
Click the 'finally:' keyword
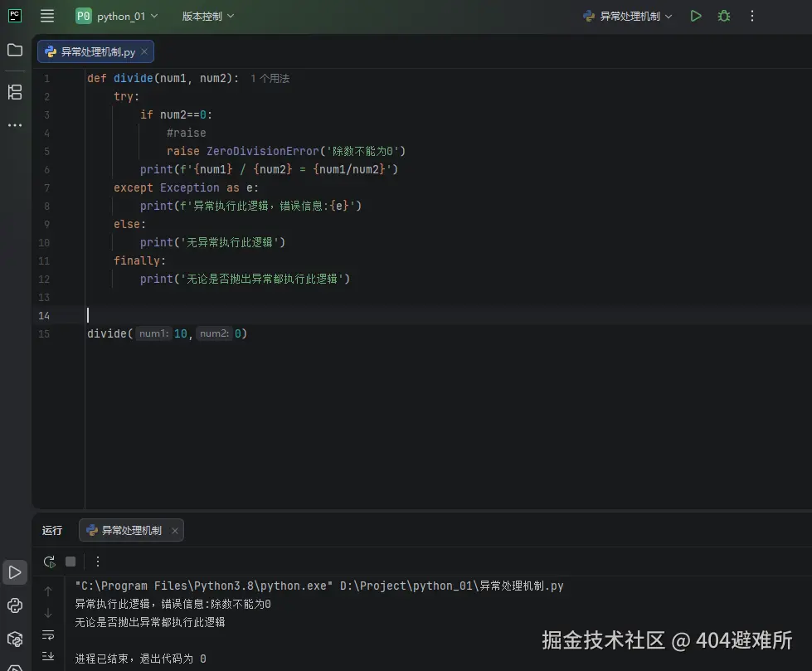click(139, 261)
